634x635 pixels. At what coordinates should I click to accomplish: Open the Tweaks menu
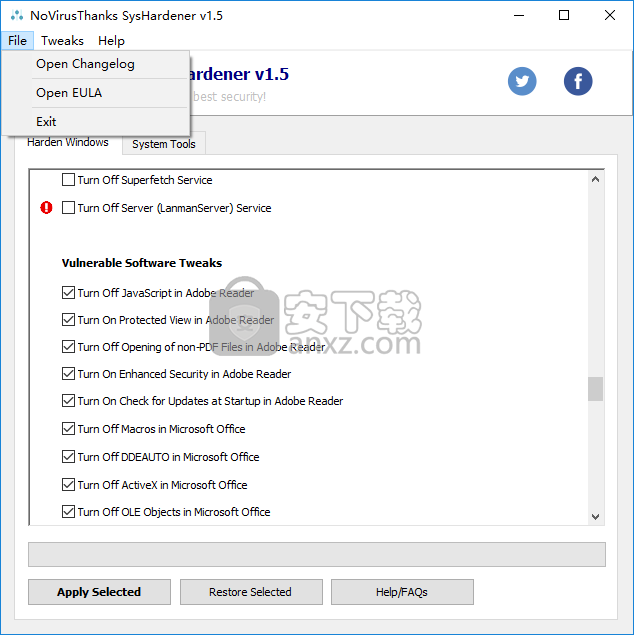[62, 41]
